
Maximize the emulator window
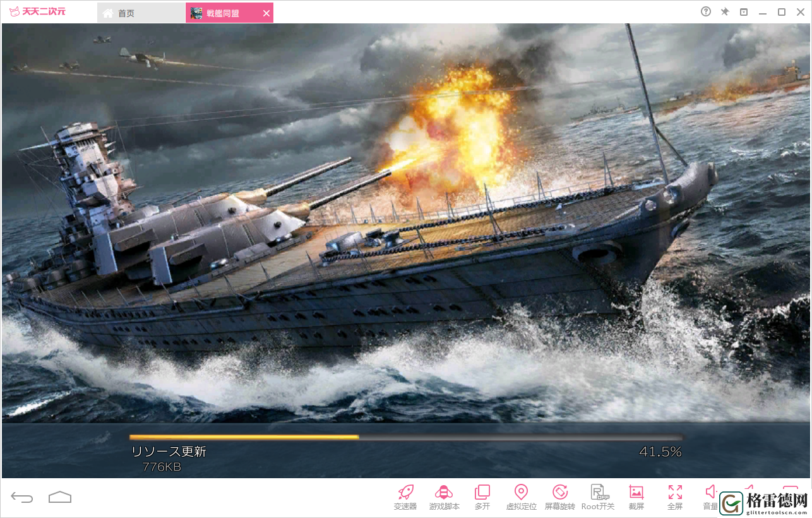point(782,12)
